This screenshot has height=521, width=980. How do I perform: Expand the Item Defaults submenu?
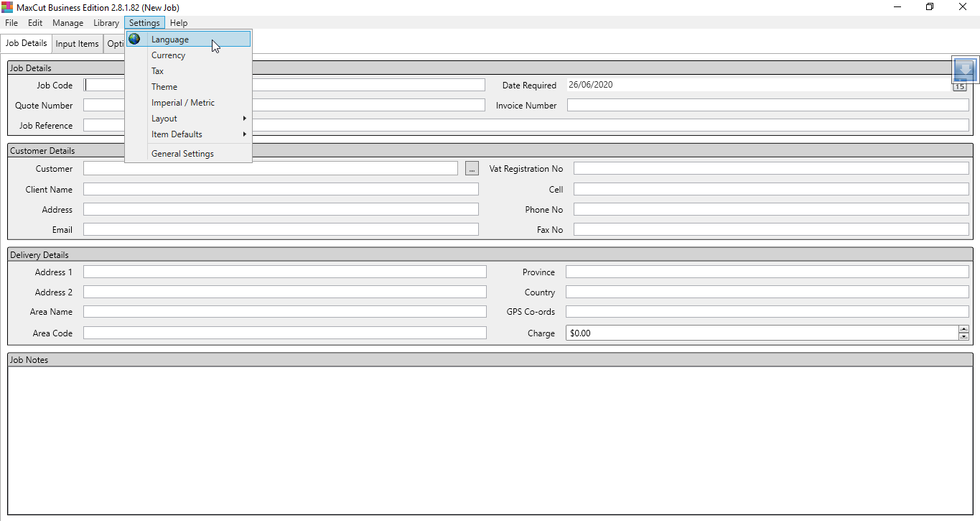click(188, 134)
